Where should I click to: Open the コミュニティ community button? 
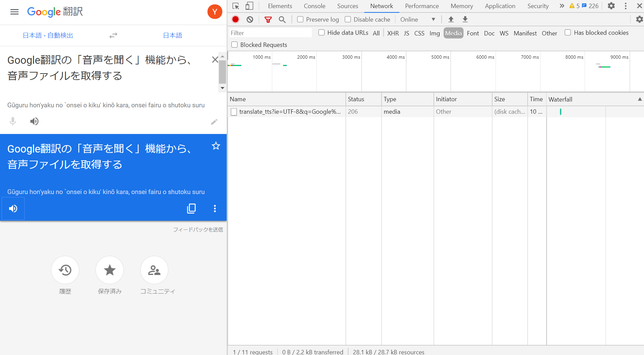click(154, 270)
